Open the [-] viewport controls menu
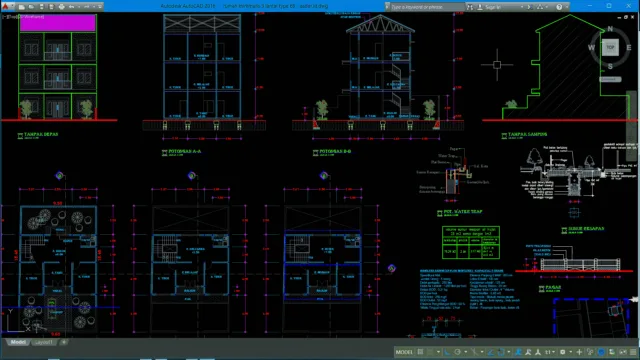The height and width of the screenshot is (360, 640). coord(4,17)
